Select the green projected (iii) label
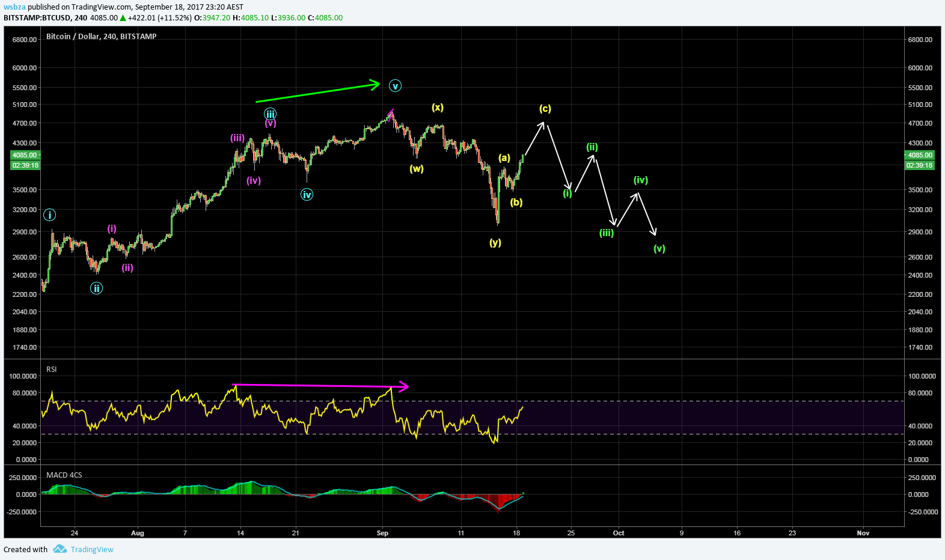Image resolution: width=945 pixels, height=560 pixels. click(x=607, y=233)
